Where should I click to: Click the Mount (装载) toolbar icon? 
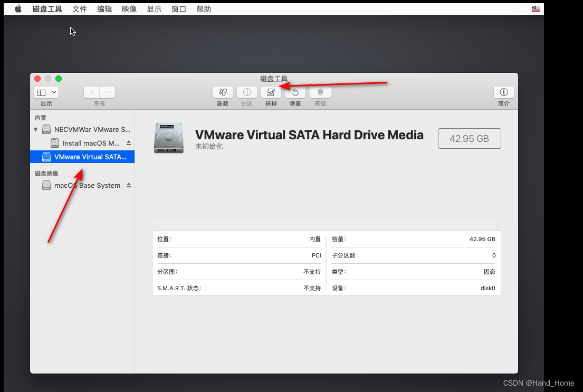tap(320, 92)
